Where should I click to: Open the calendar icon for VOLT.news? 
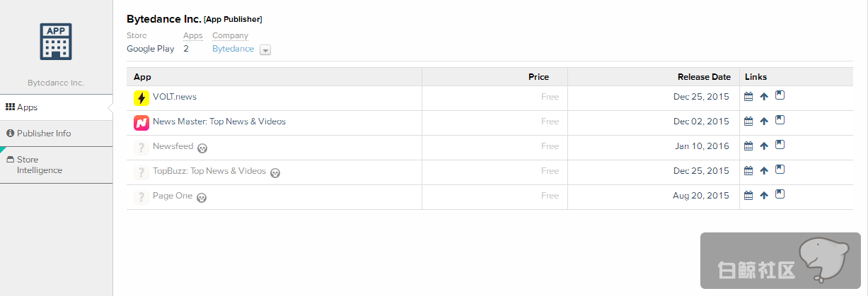748,97
